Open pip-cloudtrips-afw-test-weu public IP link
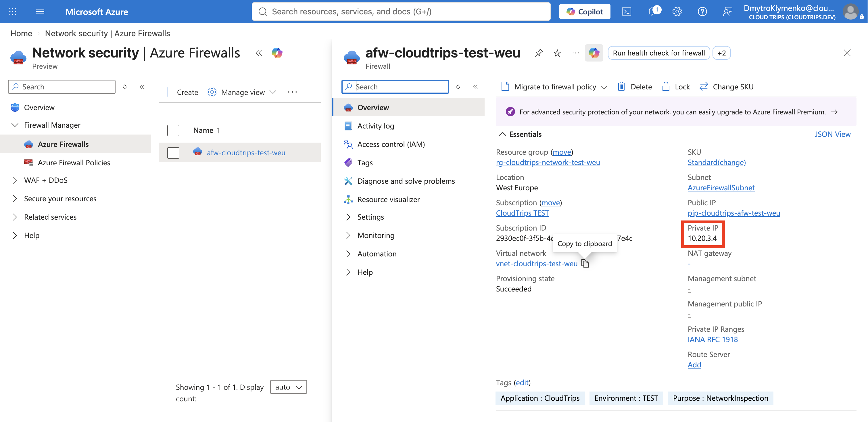868x422 pixels. point(733,213)
